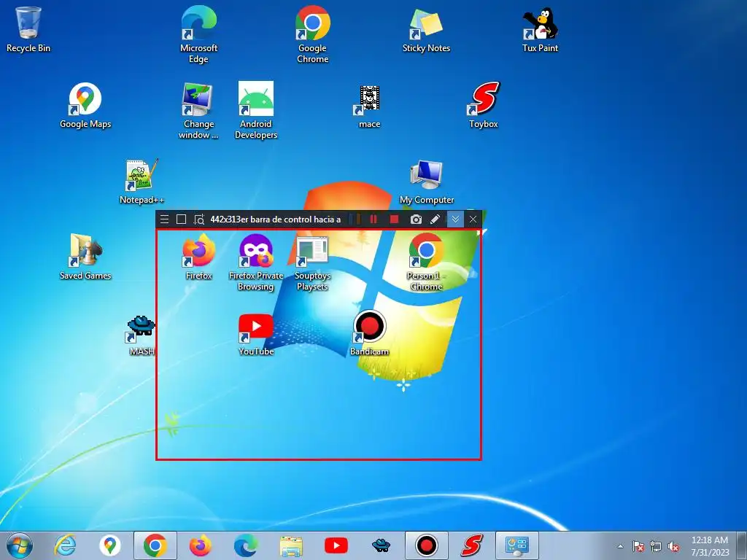The height and width of the screenshot is (560, 747).
Task: Open the network status tray icon
Action: (656, 546)
